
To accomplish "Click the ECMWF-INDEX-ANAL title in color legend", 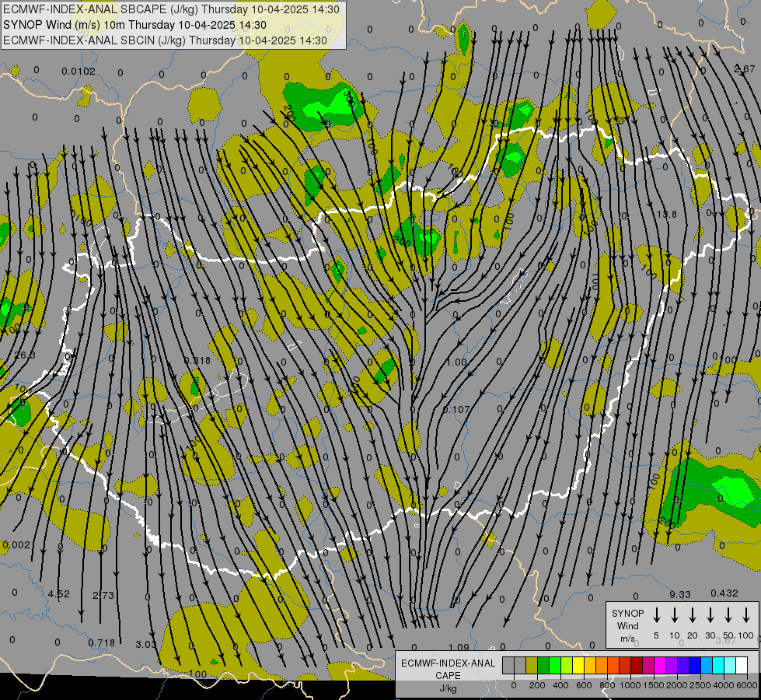I will [448, 663].
